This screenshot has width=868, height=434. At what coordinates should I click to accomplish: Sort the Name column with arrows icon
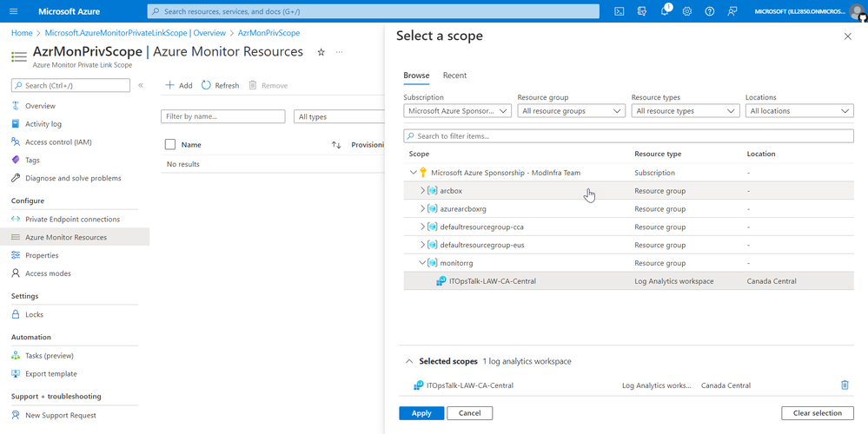click(x=336, y=145)
